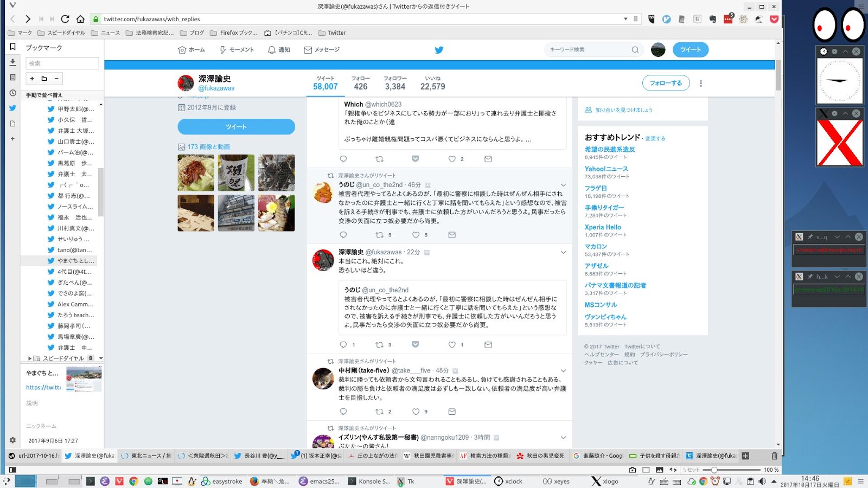The width and height of the screenshot is (868, 488).
Task: Open the 通知 notifications item
Action: tap(279, 50)
